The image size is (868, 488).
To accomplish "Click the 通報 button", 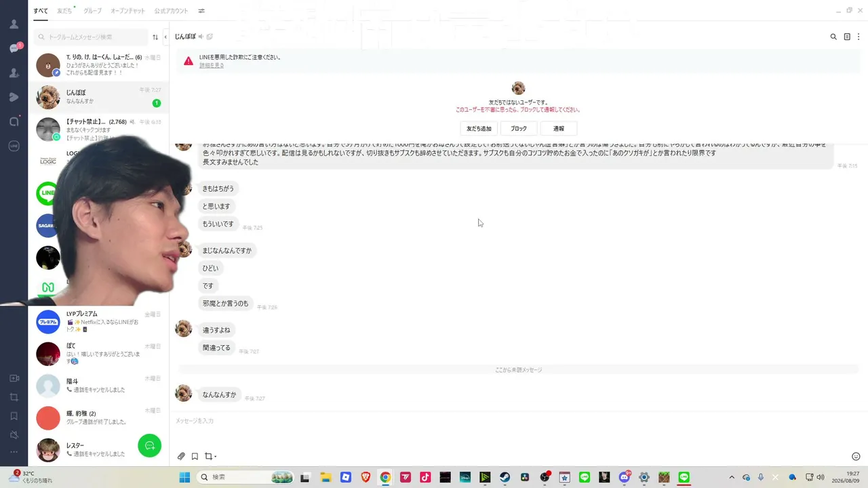I will (x=559, y=128).
